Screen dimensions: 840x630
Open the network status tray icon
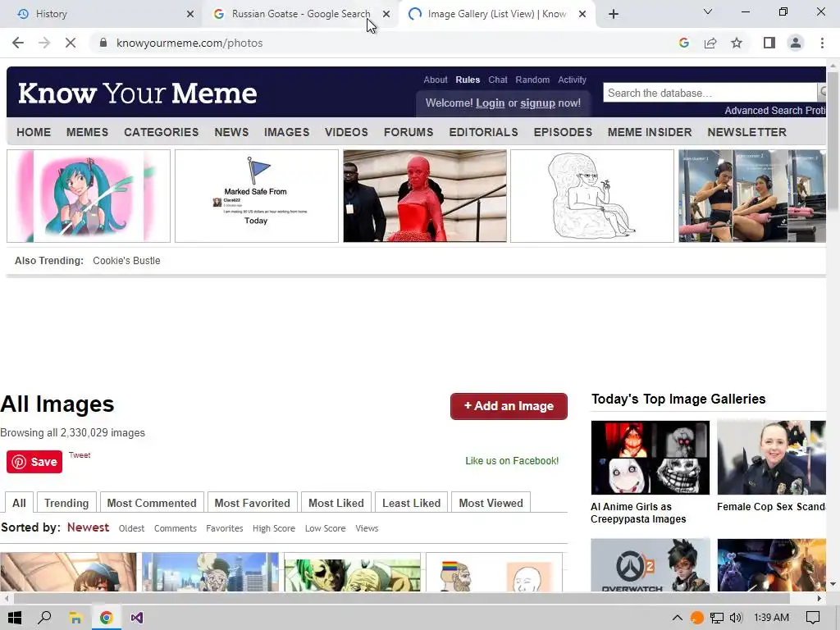[716, 618]
